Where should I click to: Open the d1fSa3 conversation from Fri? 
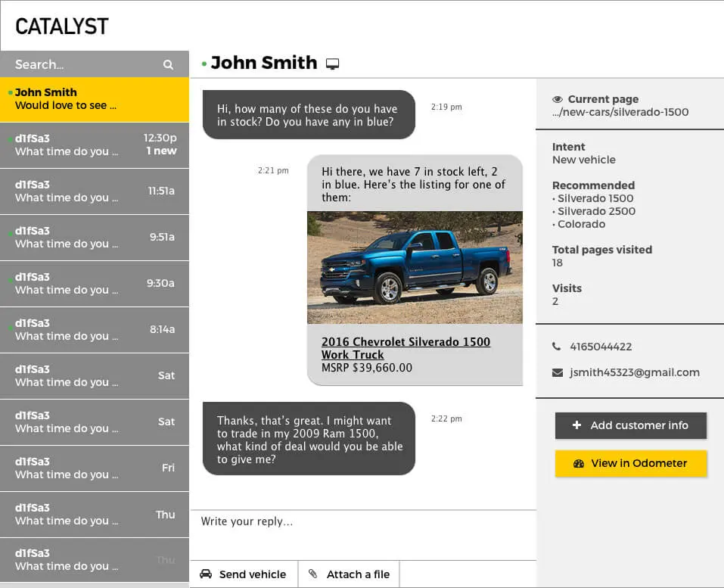coord(95,468)
